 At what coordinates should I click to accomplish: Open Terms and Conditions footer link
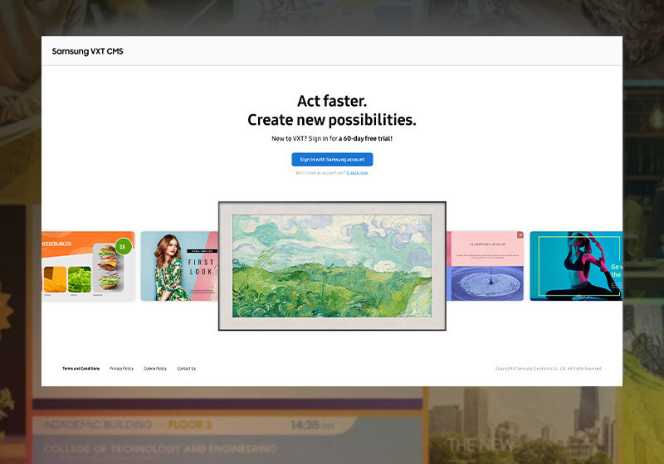pyautogui.click(x=81, y=369)
